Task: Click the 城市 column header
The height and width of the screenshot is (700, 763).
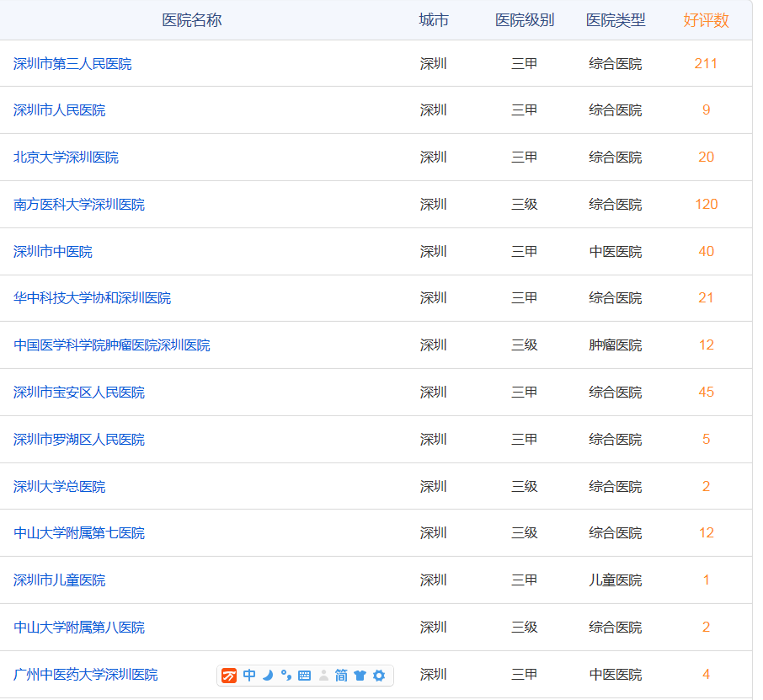Action: 434,20
